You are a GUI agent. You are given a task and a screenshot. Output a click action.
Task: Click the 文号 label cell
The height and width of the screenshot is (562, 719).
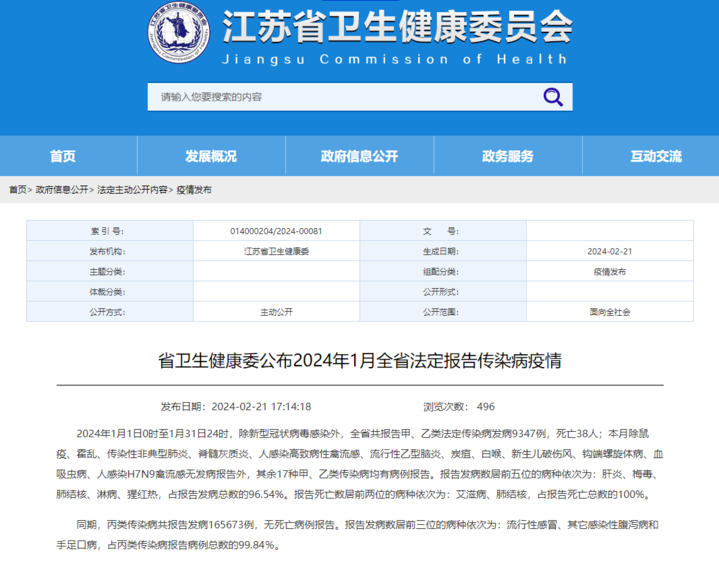click(x=443, y=231)
